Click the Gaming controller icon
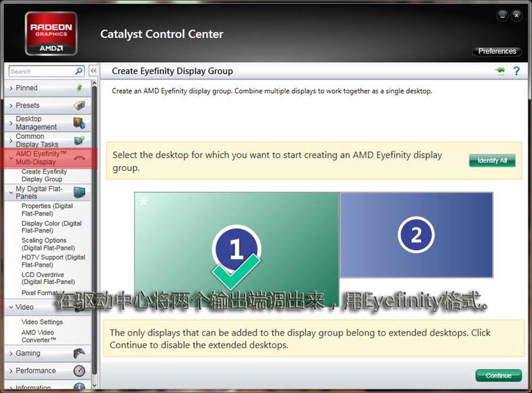This screenshot has width=532, height=393. tap(79, 353)
